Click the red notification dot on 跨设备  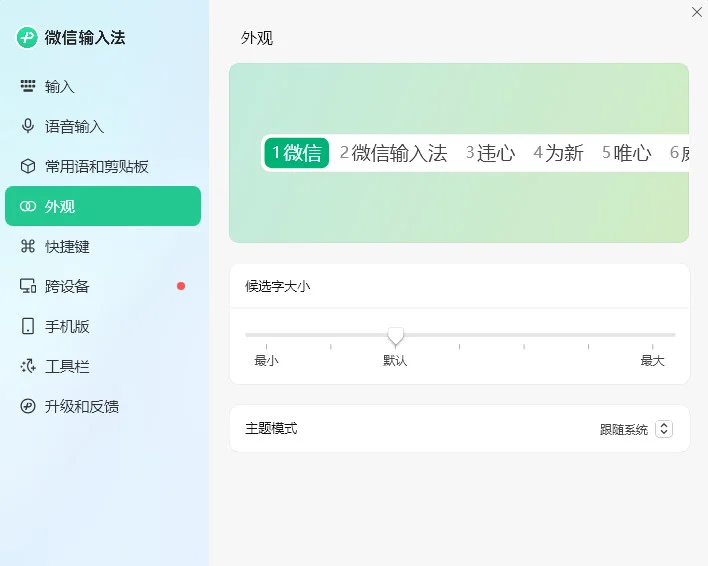[181, 286]
